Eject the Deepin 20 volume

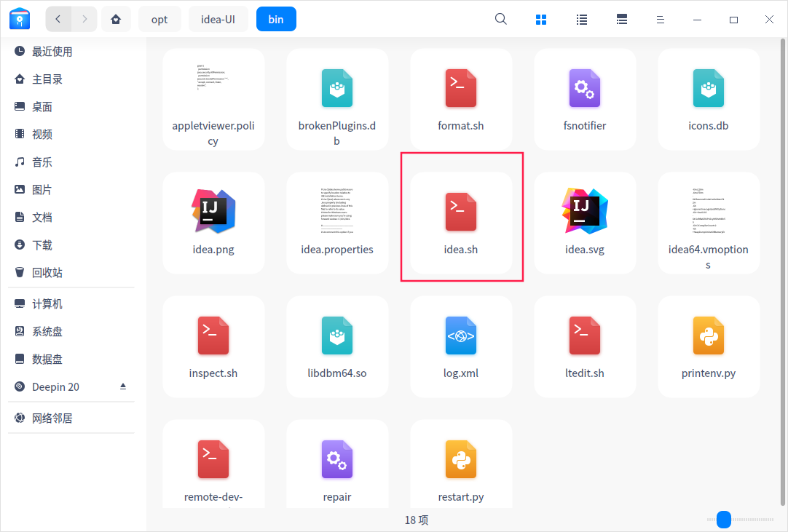point(122,386)
